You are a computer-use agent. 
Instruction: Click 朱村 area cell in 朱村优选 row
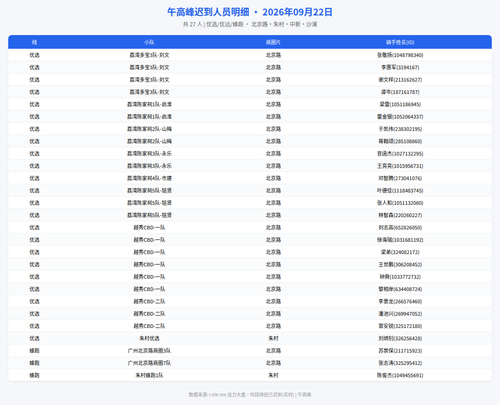coord(273,339)
